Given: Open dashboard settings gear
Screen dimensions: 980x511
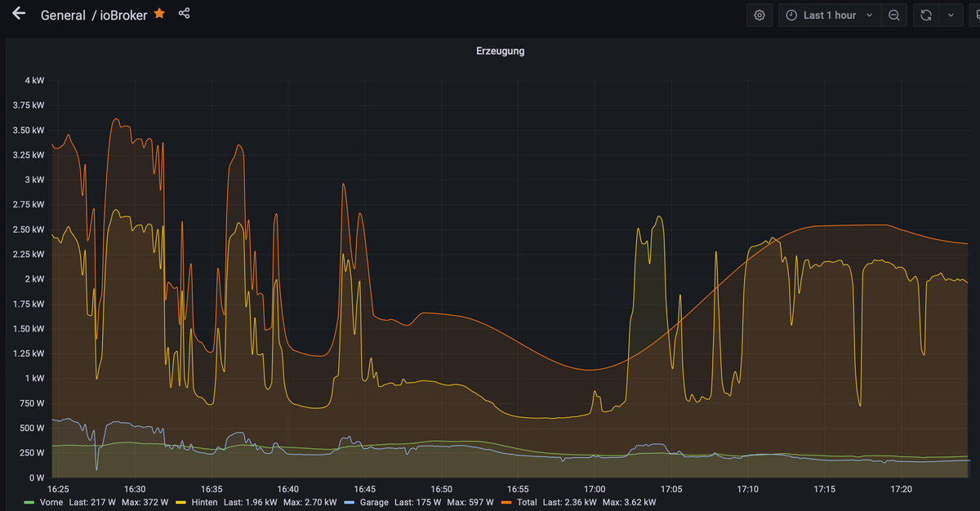Looking at the screenshot, I should (759, 16).
